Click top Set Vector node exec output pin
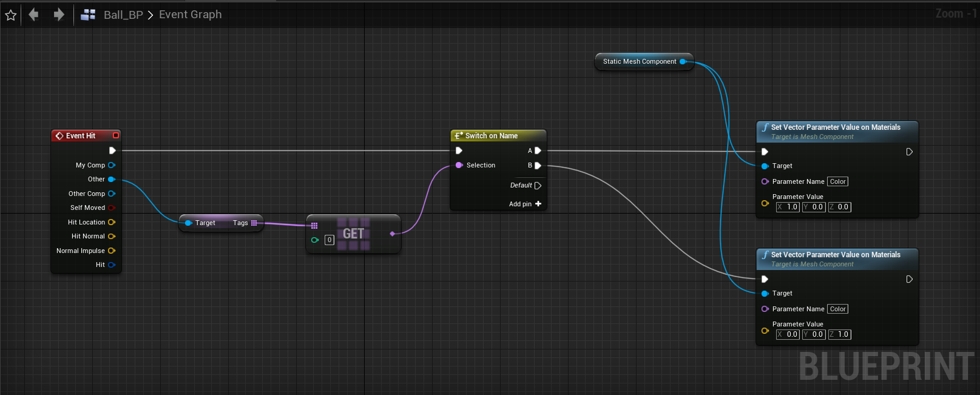 point(909,152)
